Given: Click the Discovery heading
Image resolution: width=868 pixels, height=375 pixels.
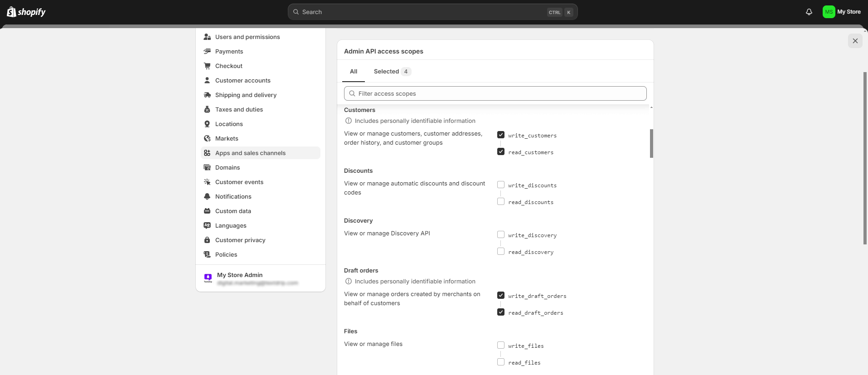Looking at the screenshot, I should point(358,221).
